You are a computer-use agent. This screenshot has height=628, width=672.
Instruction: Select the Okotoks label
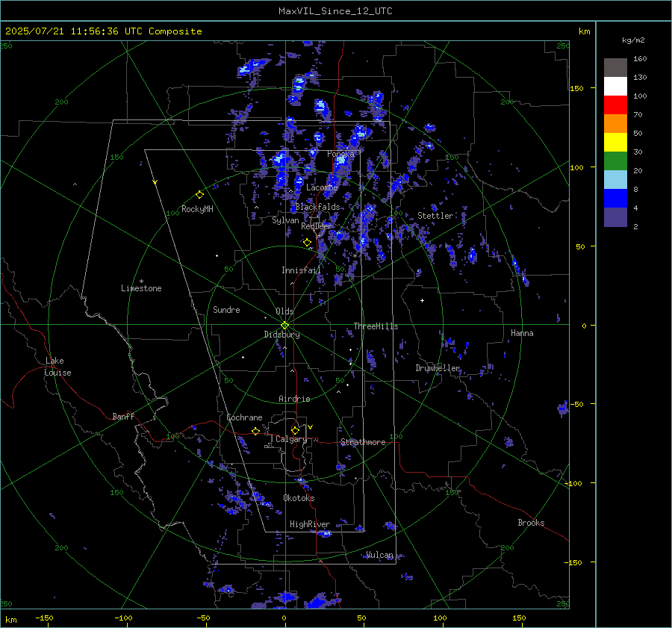coord(299,498)
